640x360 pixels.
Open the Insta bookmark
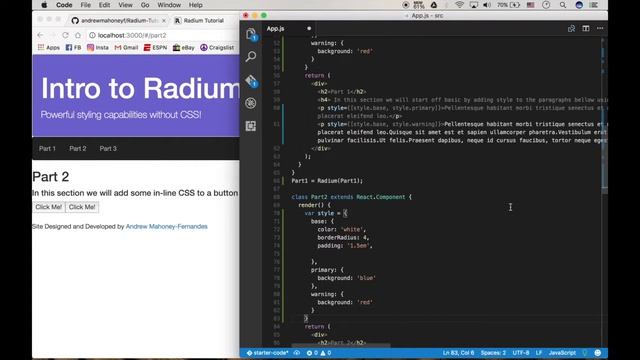click(x=98, y=47)
